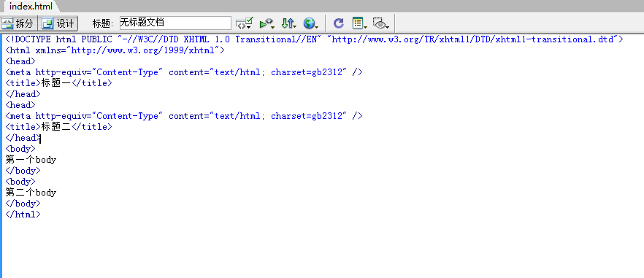Screen dimensions: 644x278
Task: Click the xhtml1-transitional.dtd URL in DOCTYPE
Action: point(472,39)
